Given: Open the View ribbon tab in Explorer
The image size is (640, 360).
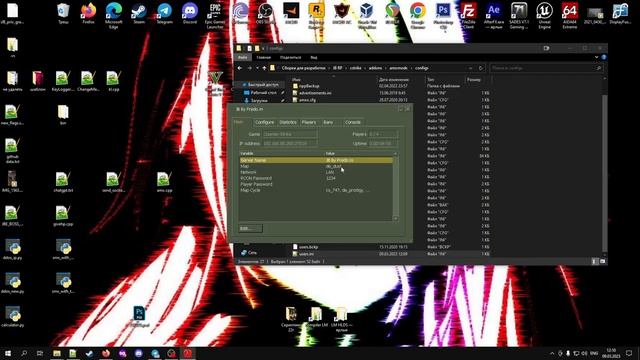Looking at the screenshot, I should (313, 58).
